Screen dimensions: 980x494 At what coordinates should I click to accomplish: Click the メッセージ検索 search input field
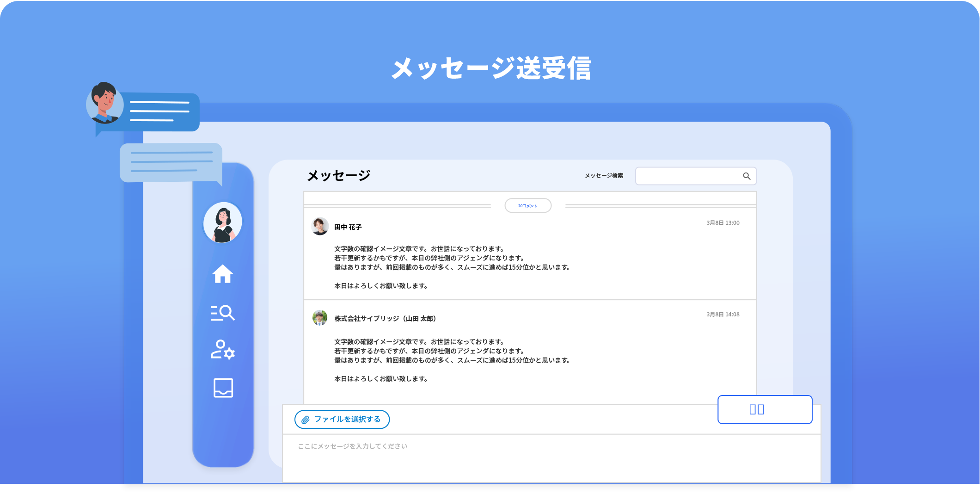tap(696, 176)
